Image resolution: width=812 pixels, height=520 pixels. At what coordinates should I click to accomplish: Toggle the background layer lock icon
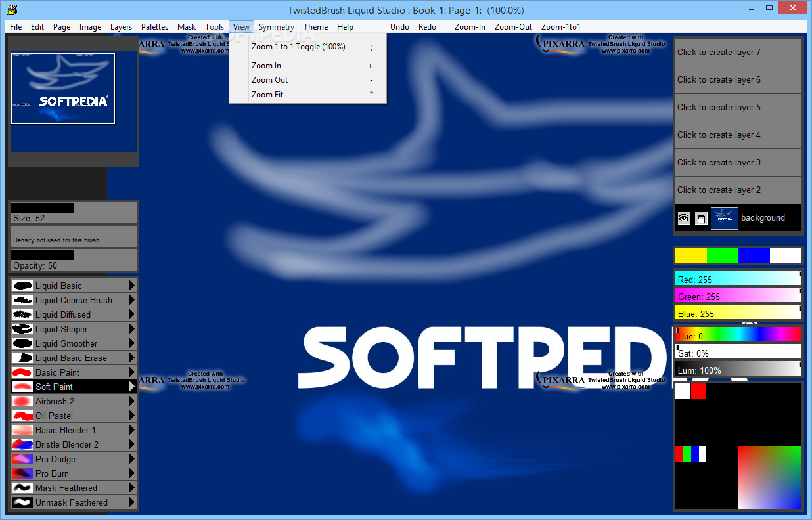[x=701, y=219]
